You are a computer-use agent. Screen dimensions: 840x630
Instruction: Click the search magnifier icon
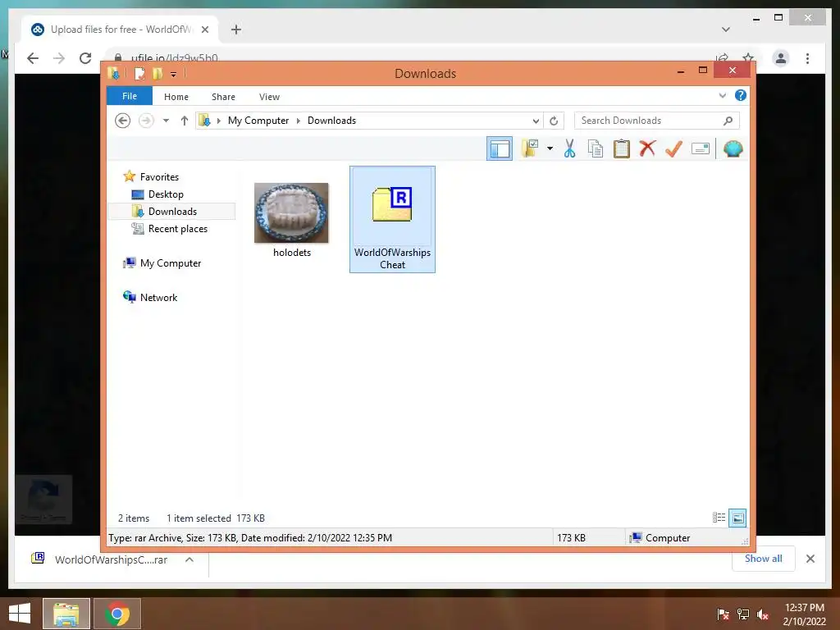point(728,121)
